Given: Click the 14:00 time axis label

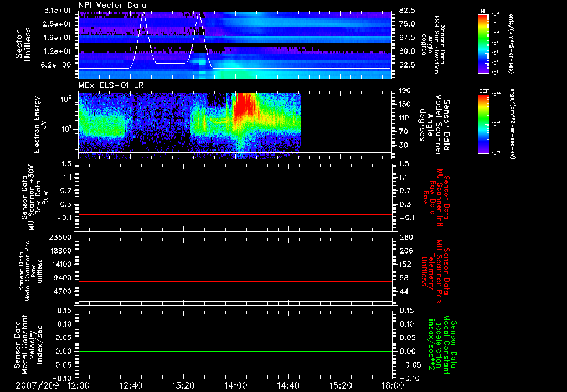Looking at the screenshot, I should pos(236,385).
